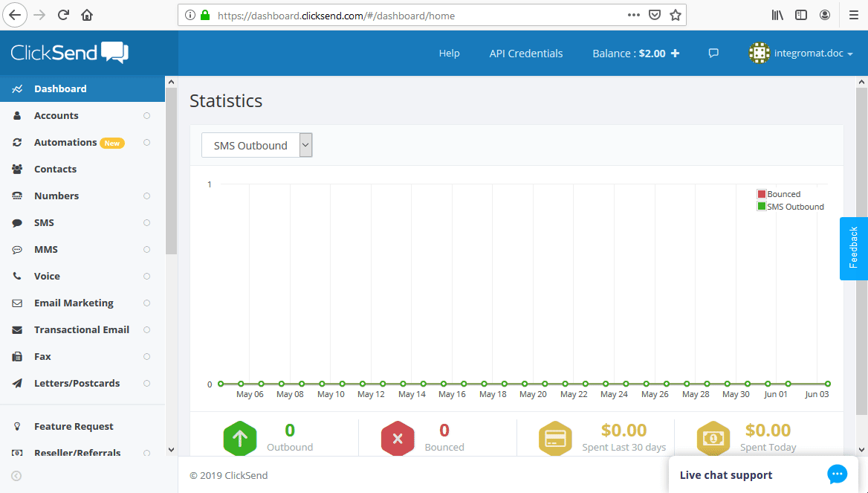Click the plus icon to add balance
The width and height of the screenshot is (868, 493).
click(675, 54)
